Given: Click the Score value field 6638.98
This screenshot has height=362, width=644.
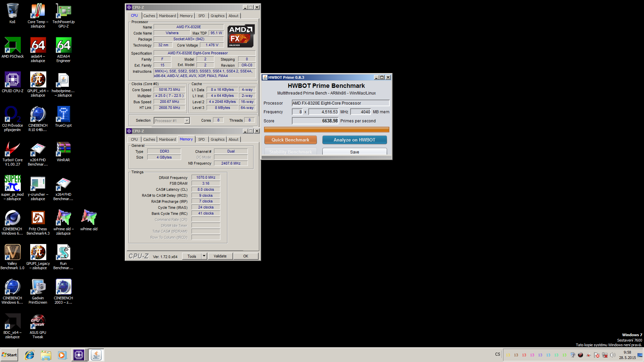Looking at the screenshot, I should 315,121.
